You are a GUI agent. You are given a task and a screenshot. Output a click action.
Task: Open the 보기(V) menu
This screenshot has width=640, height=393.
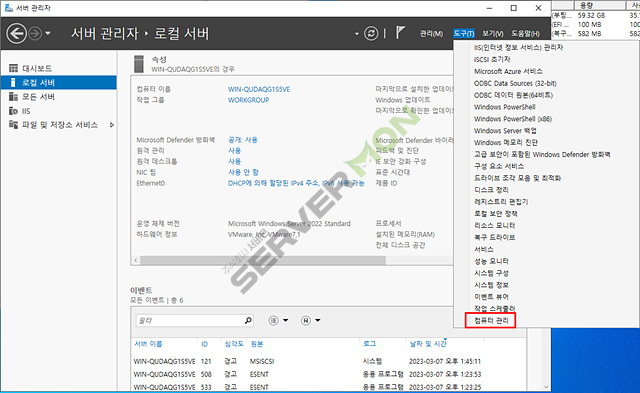coord(492,34)
